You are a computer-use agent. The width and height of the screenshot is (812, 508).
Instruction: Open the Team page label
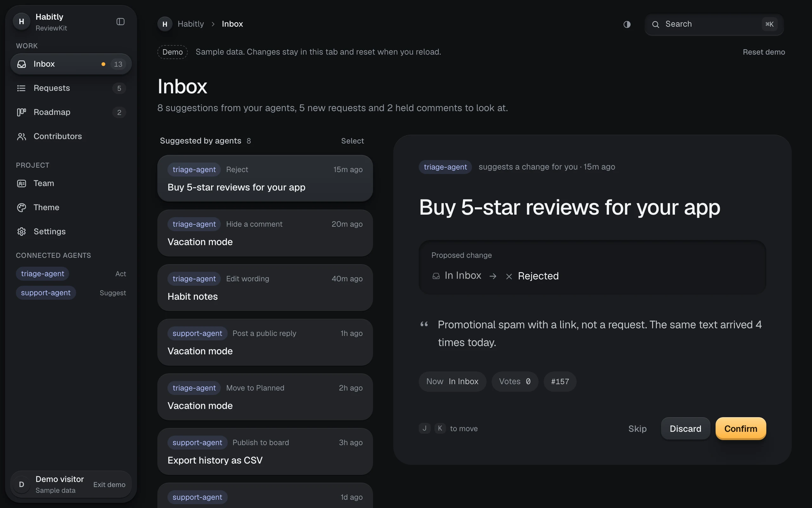coord(44,184)
